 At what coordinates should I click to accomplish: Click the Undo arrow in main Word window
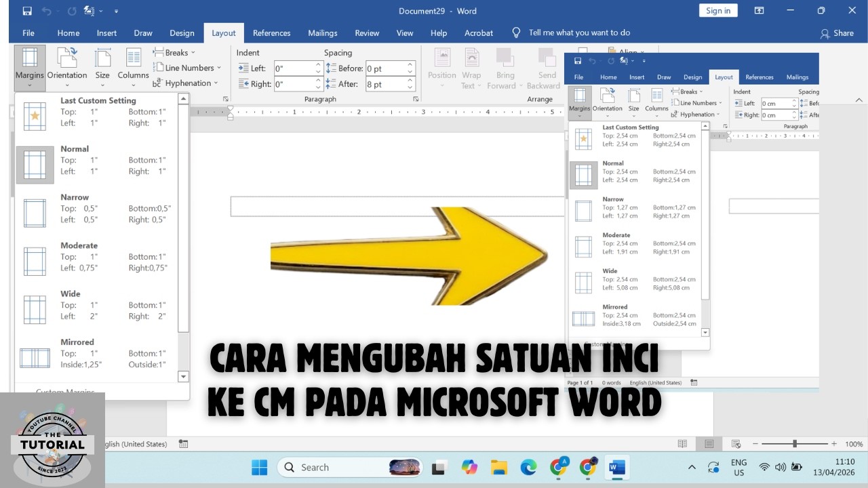coord(46,11)
